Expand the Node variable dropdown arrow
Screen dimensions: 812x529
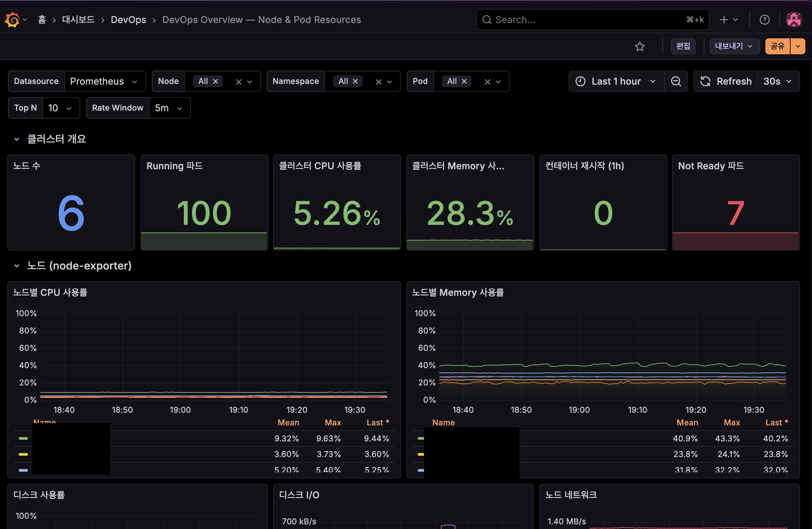click(249, 82)
